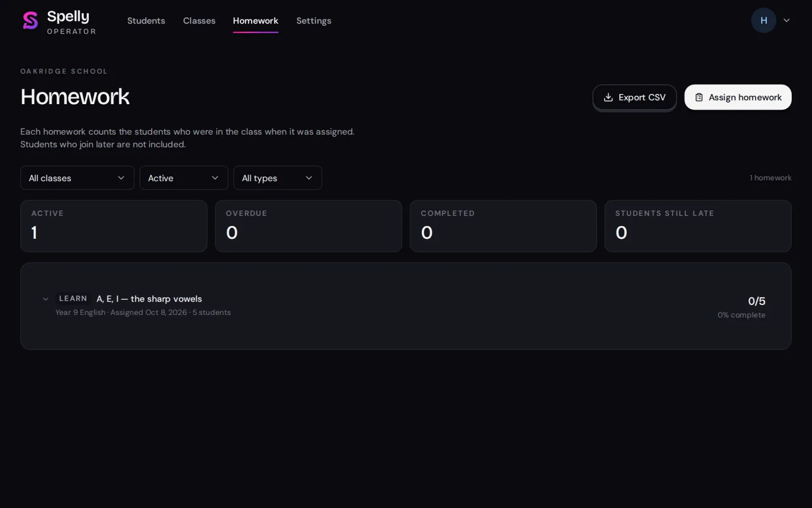The image size is (812, 508).
Task: Click the Students still late card
Action: coord(698,226)
